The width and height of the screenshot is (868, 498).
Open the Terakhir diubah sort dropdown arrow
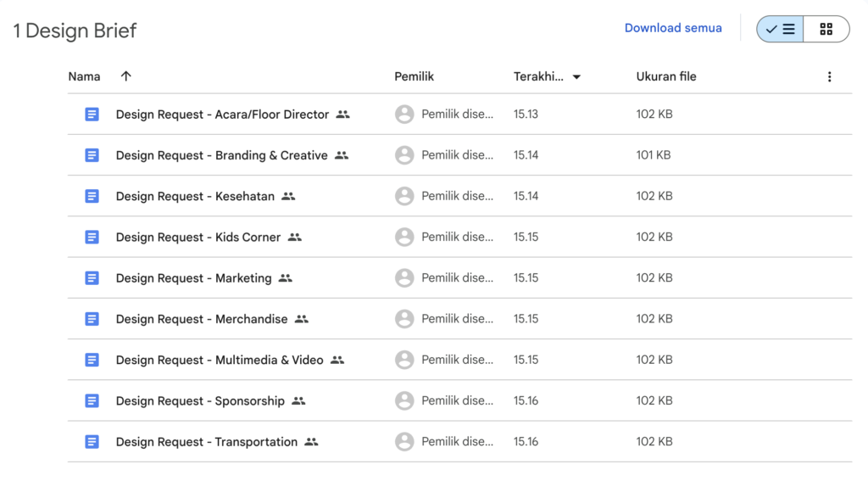point(576,77)
